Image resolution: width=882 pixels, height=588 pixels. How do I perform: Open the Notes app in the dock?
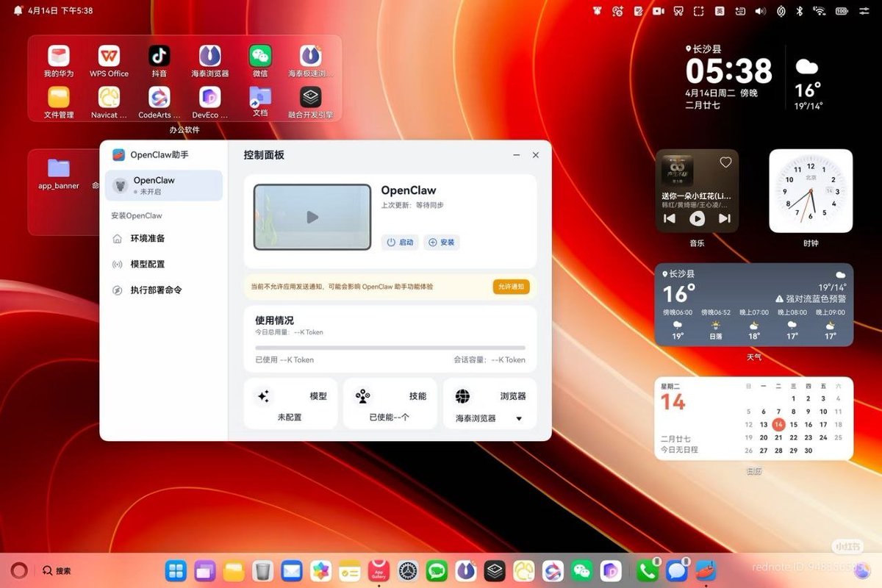click(x=350, y=570)
